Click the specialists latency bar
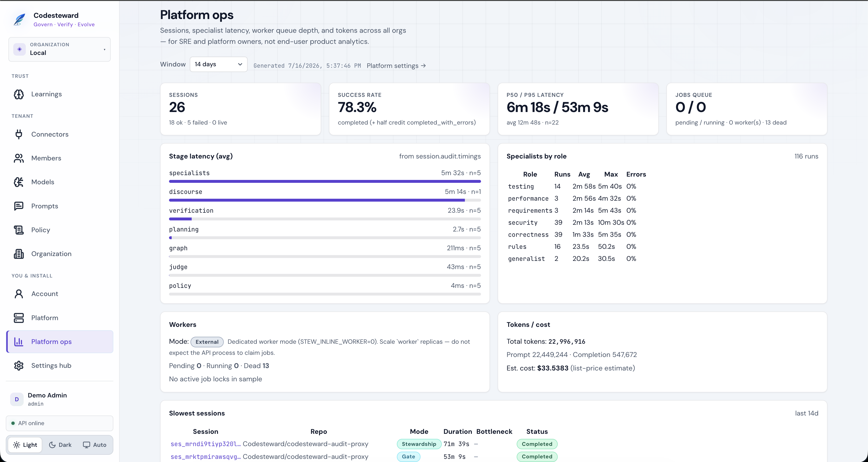 [325, 182]
